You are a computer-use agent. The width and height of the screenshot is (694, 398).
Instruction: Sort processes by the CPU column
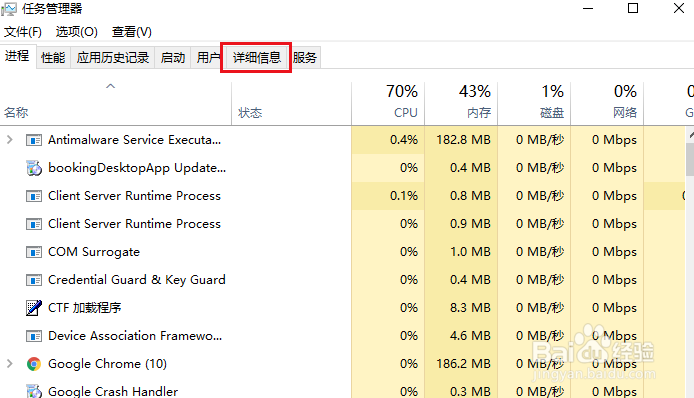(x=388, y=102)
